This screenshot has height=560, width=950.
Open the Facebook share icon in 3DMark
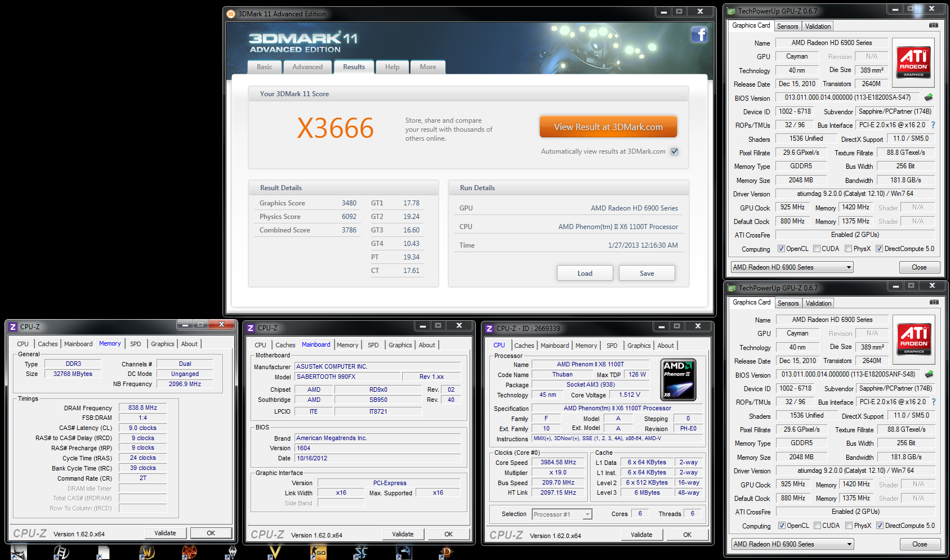699,35
